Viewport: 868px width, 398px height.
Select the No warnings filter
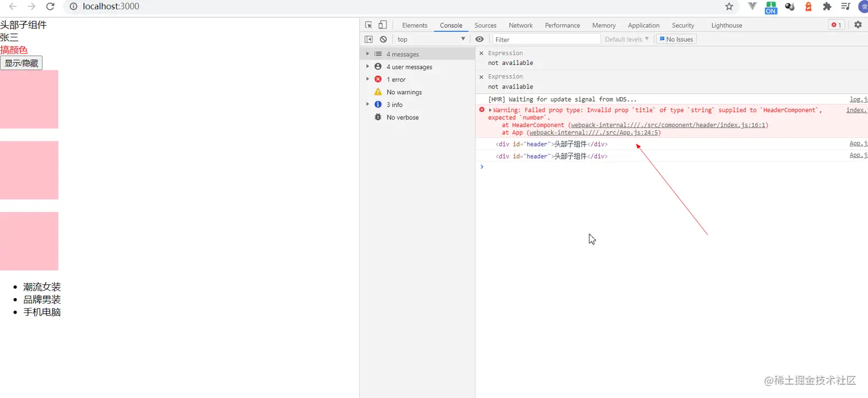(x=417, y=92)
